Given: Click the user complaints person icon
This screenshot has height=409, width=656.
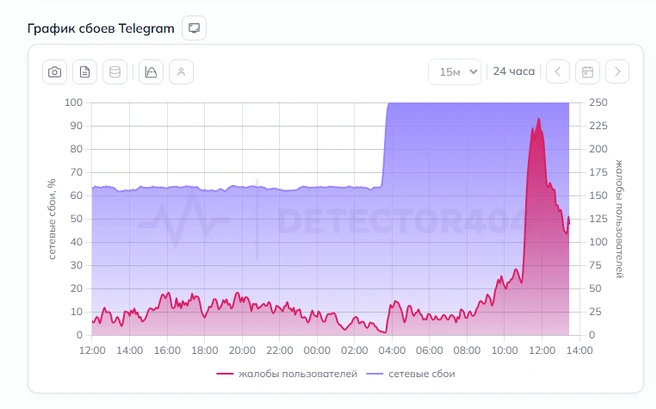Looking at the screenshot, I should [181, 72].
